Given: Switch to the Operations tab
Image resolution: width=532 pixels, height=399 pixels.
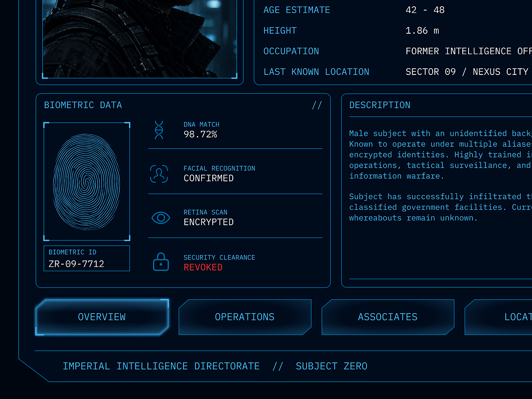Looking at the screenshot, I should click(x=245, y=317).
